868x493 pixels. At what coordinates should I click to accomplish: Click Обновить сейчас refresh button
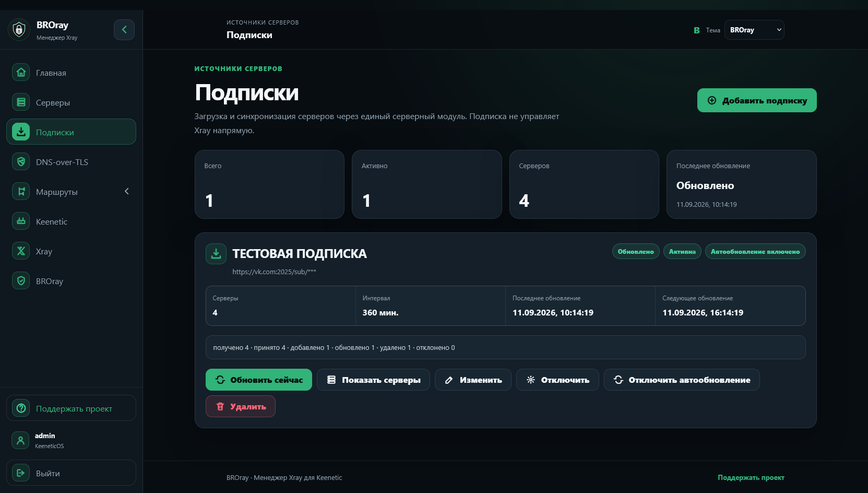259,380
